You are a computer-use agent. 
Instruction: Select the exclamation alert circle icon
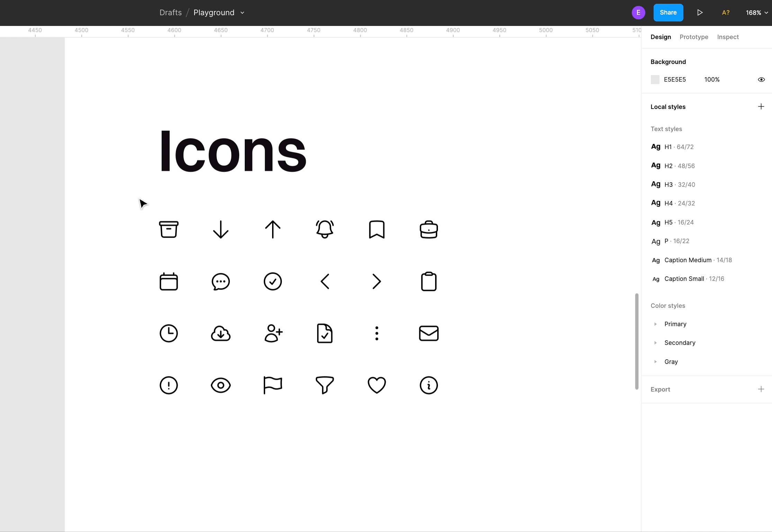(x=169, y=385)
